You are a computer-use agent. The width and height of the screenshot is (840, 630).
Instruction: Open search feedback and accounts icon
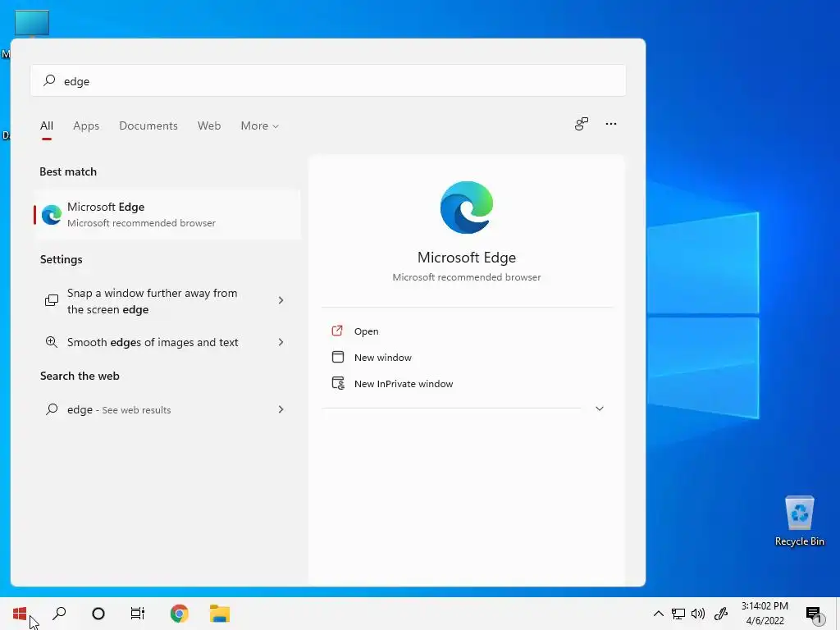tap(582, 124)
